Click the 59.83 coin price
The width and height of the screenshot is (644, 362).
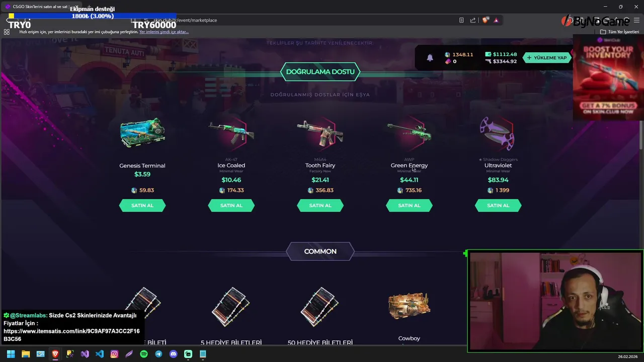coord(146,191)
